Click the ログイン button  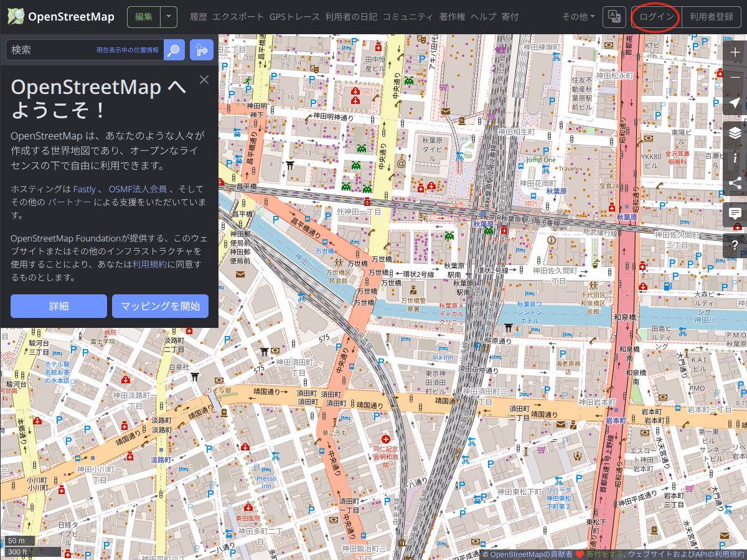click(x=657, y=17)
